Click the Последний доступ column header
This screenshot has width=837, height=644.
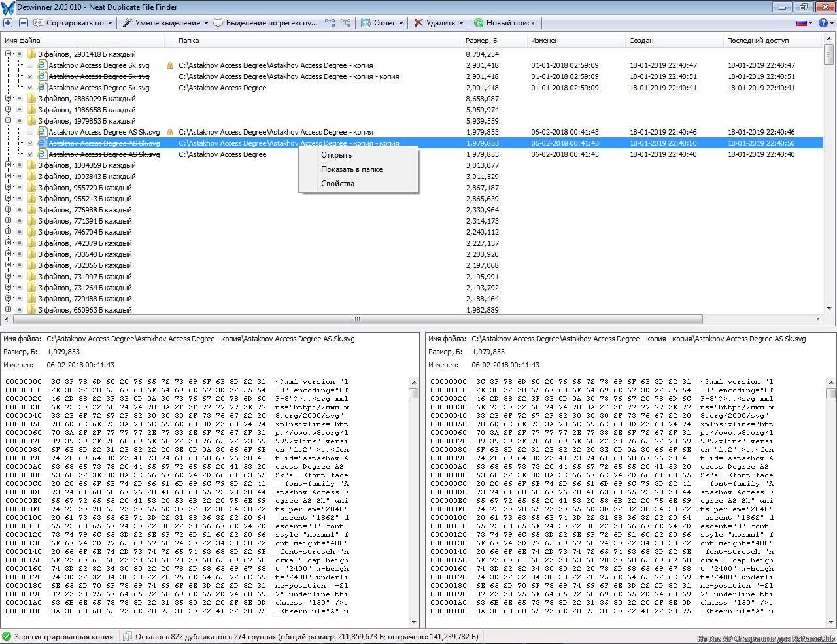[x=773, y=41]
